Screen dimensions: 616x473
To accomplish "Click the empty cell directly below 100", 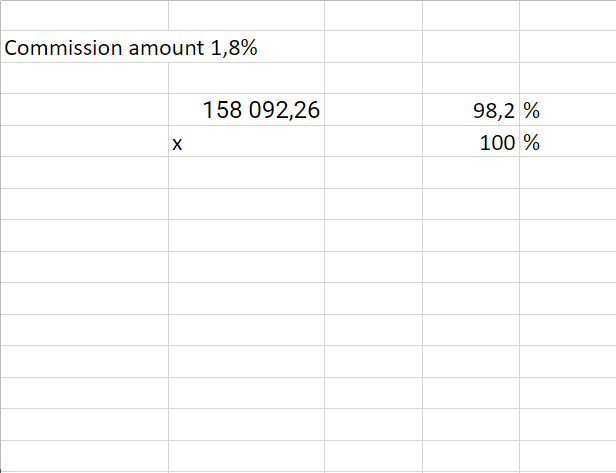I will (x=471, y=172).
